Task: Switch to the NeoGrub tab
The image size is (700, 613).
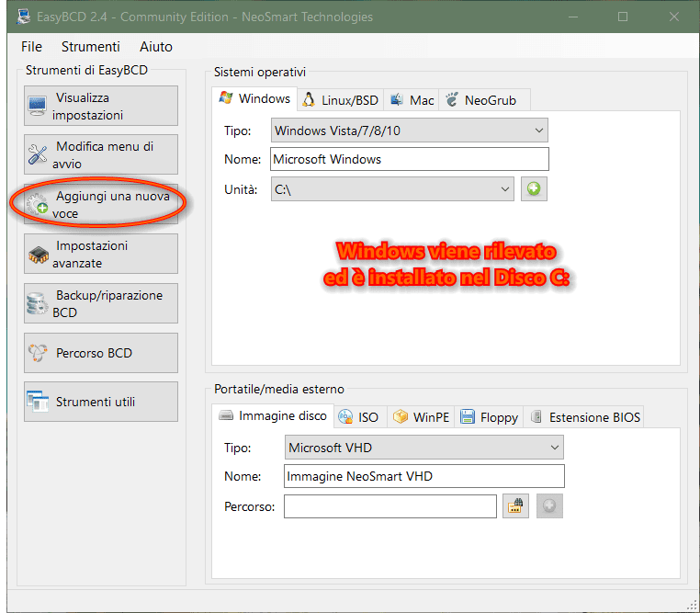Action: pos(484,100)
